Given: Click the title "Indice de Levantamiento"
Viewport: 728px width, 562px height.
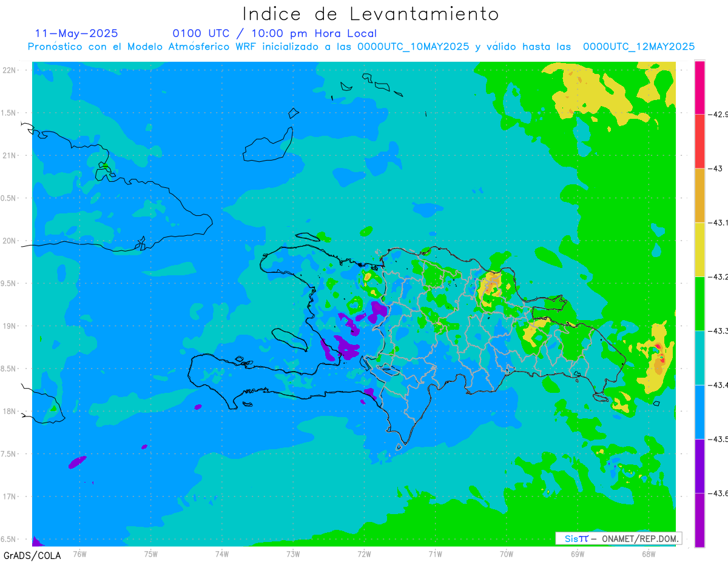Looking at the screenshot, I should [371, 14].
